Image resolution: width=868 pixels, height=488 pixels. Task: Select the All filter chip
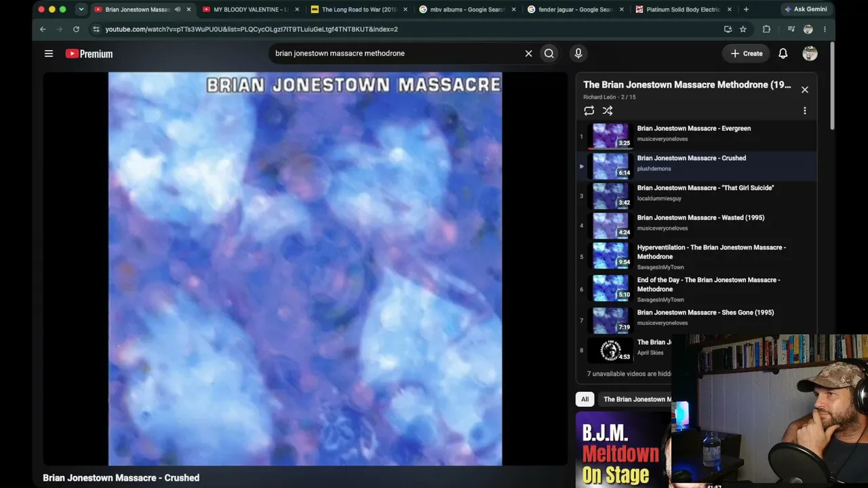pos(585,399)
